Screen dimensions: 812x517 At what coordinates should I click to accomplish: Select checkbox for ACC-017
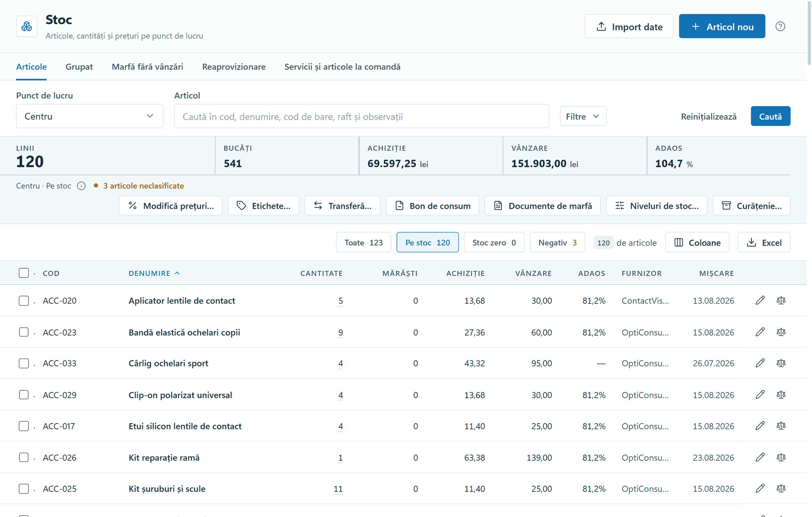pyautogui.click(x=24, y=426)
